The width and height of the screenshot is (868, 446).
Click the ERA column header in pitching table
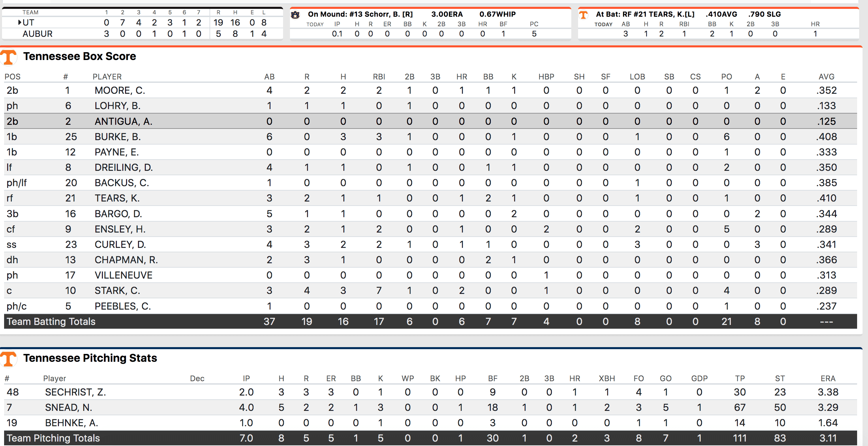827,378
